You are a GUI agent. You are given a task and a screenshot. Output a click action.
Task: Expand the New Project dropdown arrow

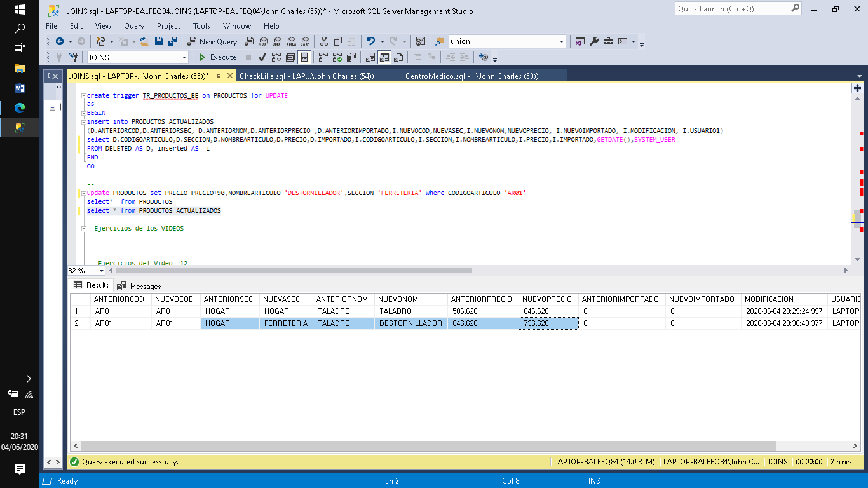[x=111, y=41]
